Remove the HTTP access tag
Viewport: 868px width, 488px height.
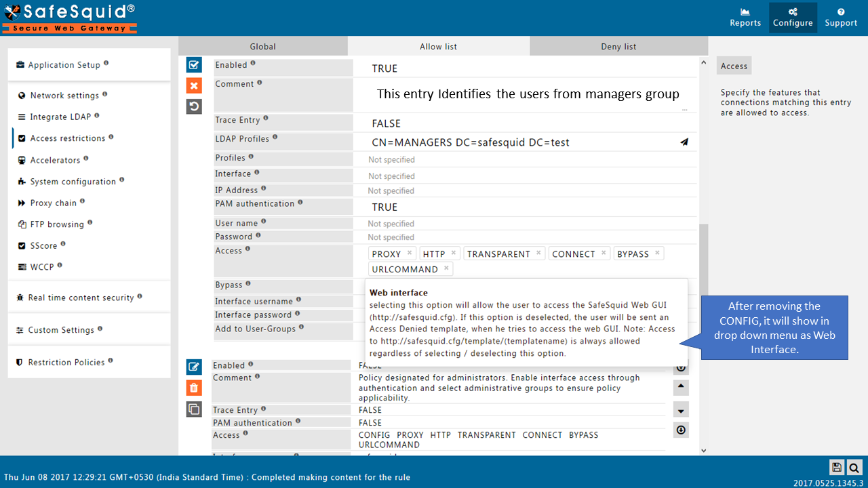(x=454, y=253)
